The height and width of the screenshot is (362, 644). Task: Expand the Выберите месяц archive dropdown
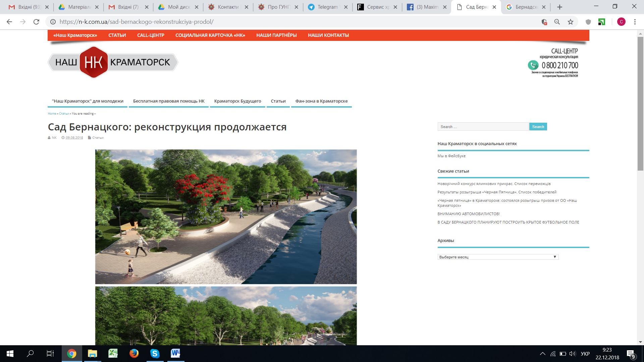[498, 257]
